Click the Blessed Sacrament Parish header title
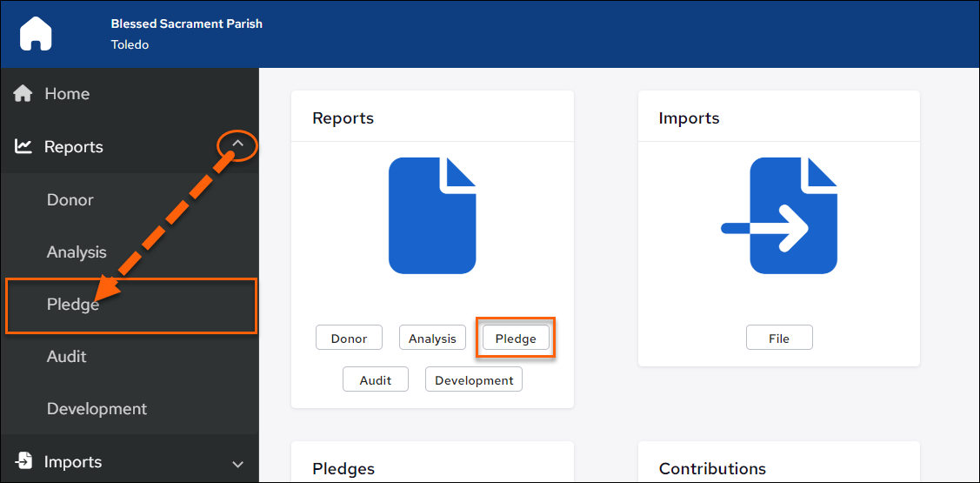Image resolution: width=980 pixels, height=483 pixels. pyautogui.click(x=187, y=23)
